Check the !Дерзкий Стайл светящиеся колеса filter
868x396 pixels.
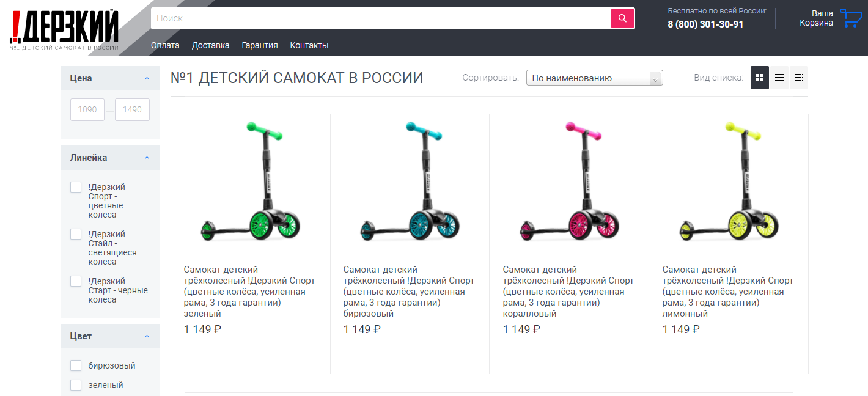pos(76,234)
